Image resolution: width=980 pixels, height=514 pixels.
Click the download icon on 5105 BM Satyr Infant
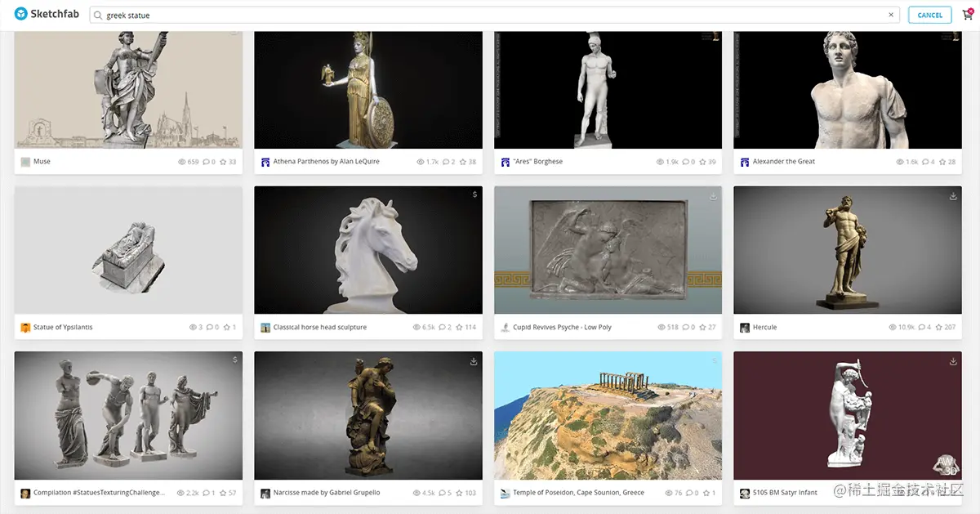point(953,362)
